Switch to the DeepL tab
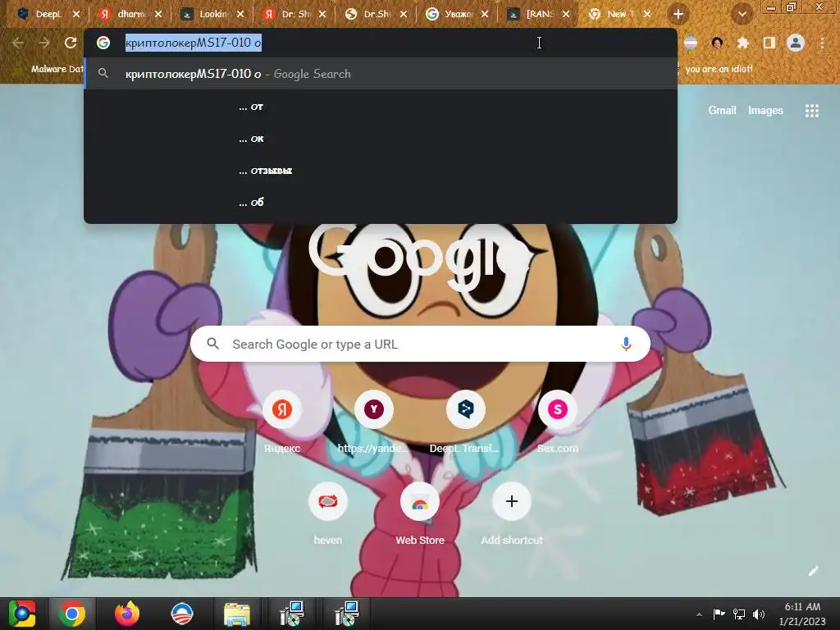Viewport: 840px width, 630px height. (x=48, y=15)
